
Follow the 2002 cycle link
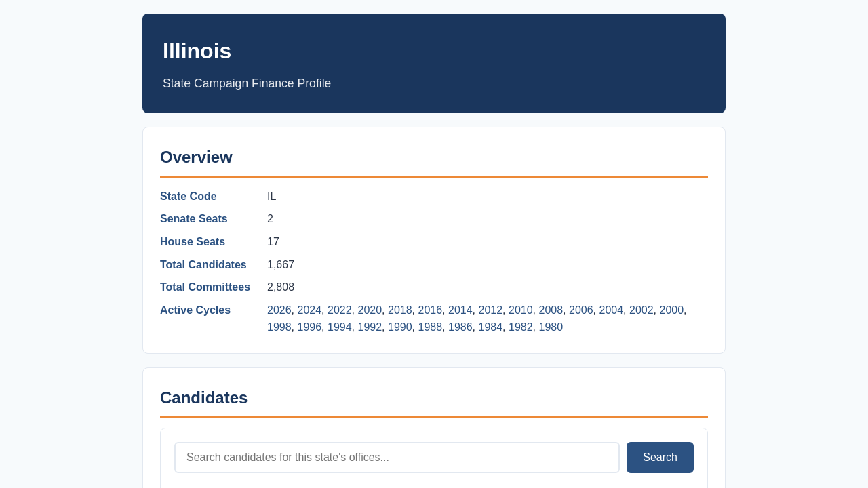tap(642, 310)
